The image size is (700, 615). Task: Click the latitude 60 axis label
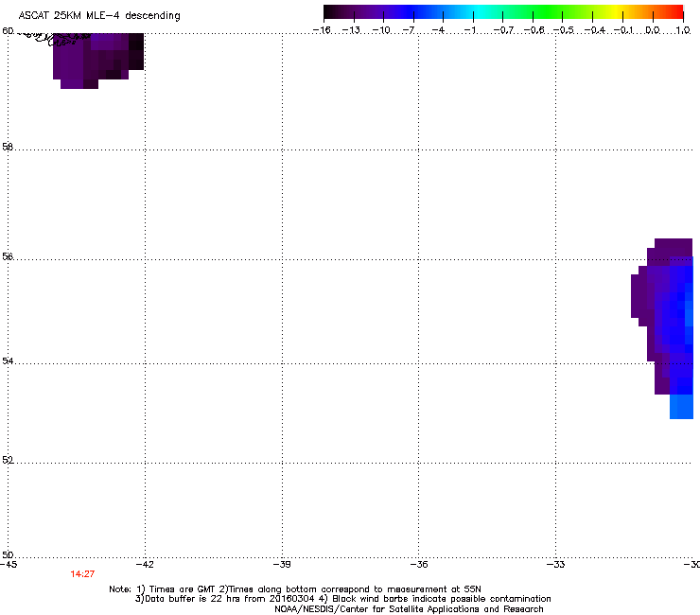pyautogui.click(x=8, y=31)
